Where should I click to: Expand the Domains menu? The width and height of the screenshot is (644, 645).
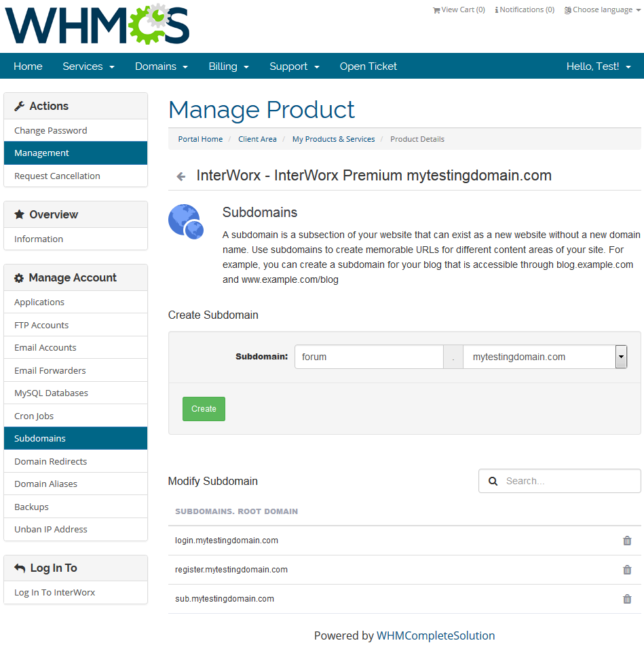pyautogui.click(x=162, y=66)
